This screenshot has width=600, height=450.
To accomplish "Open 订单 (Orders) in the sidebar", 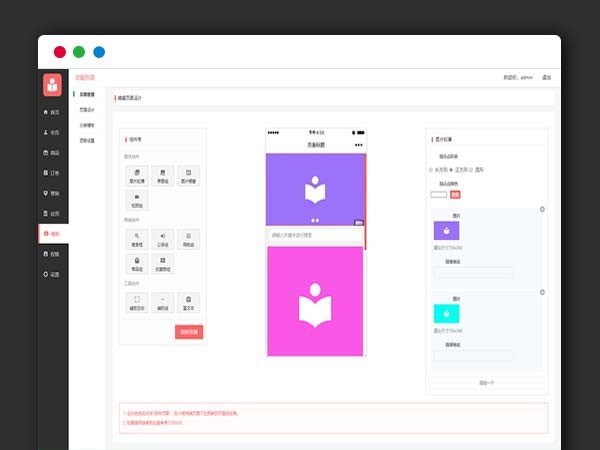I will pos(52,173).
